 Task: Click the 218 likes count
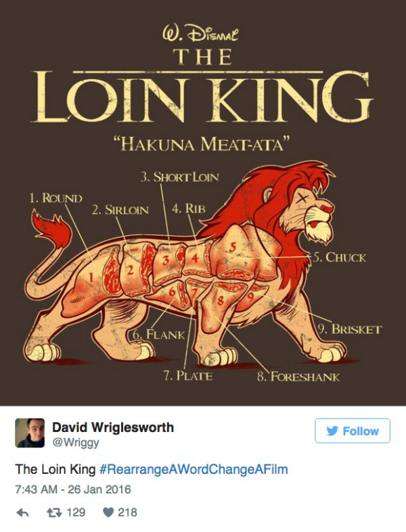(x=127, y=512)
